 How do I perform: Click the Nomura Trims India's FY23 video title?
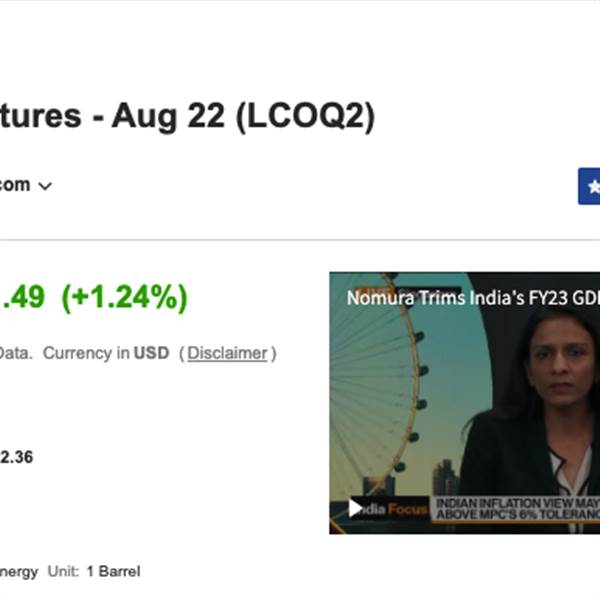472,297
